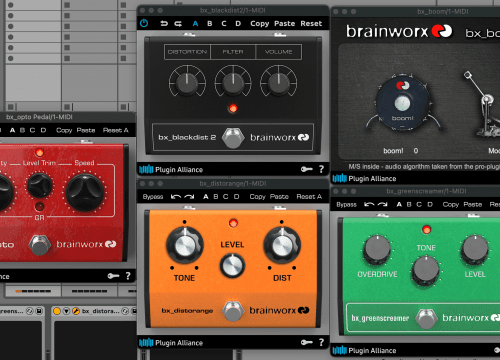This screenshot has height=360, width=500.
Task: Click the wrench icon on the bx_distora device
Action: [76, 311]
